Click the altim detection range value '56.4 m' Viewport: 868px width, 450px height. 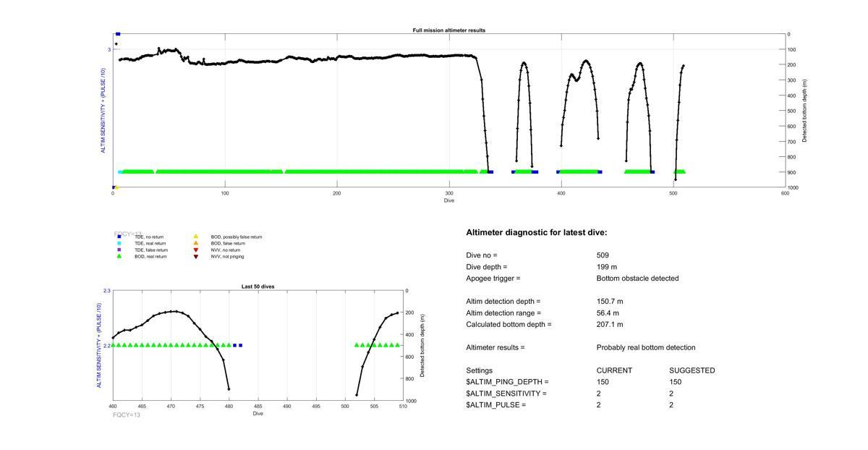(x=608, y=313)
